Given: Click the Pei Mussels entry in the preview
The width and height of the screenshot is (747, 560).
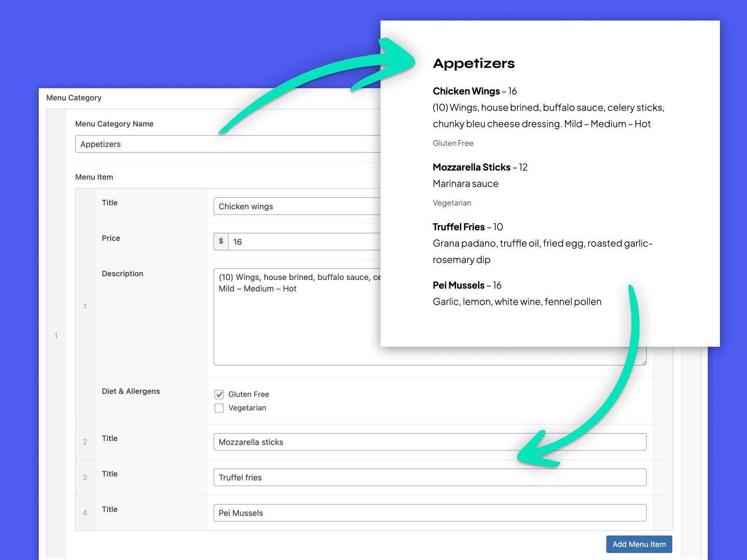Looking at the screenshot, I should coord(458,285).
